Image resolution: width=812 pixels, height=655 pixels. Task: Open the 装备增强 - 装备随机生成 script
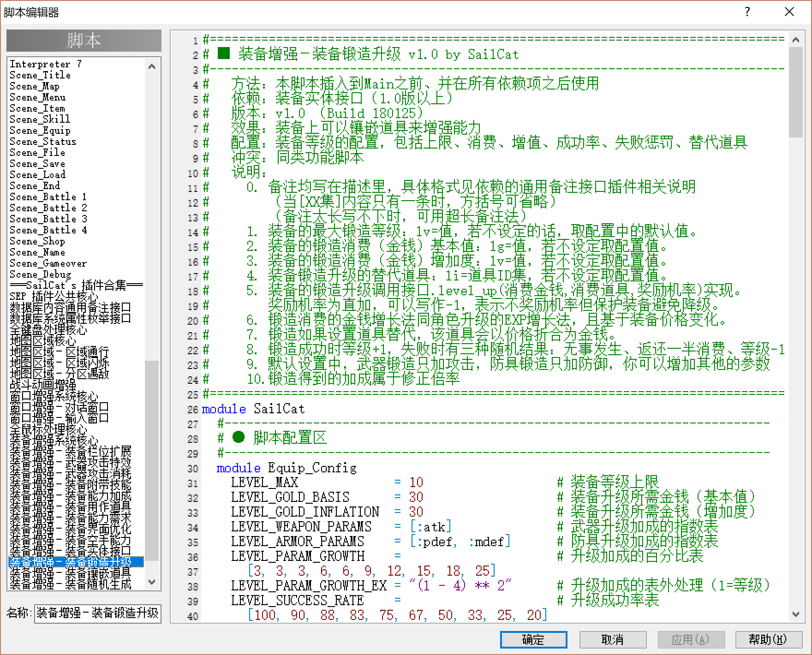coord(71,584)
